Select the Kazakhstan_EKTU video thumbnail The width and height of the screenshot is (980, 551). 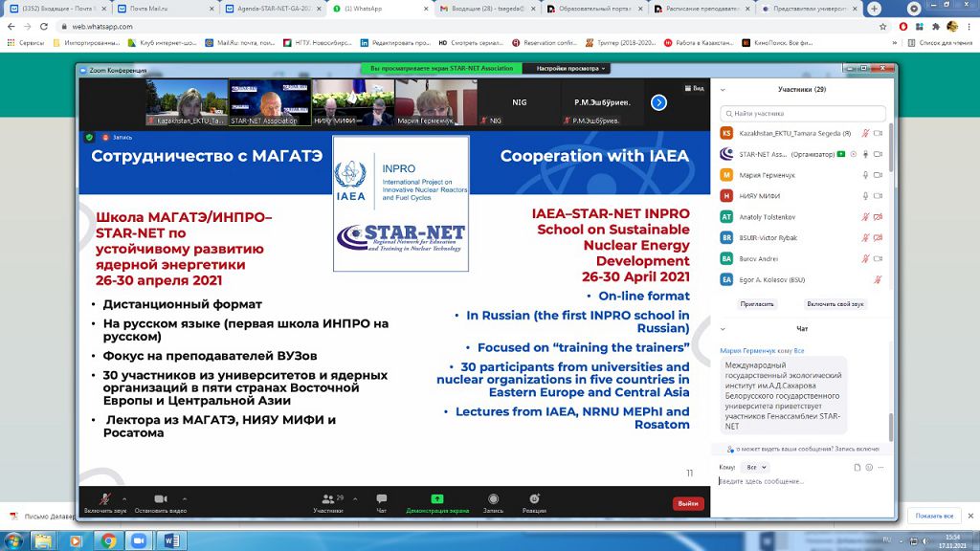coord(187,102)
